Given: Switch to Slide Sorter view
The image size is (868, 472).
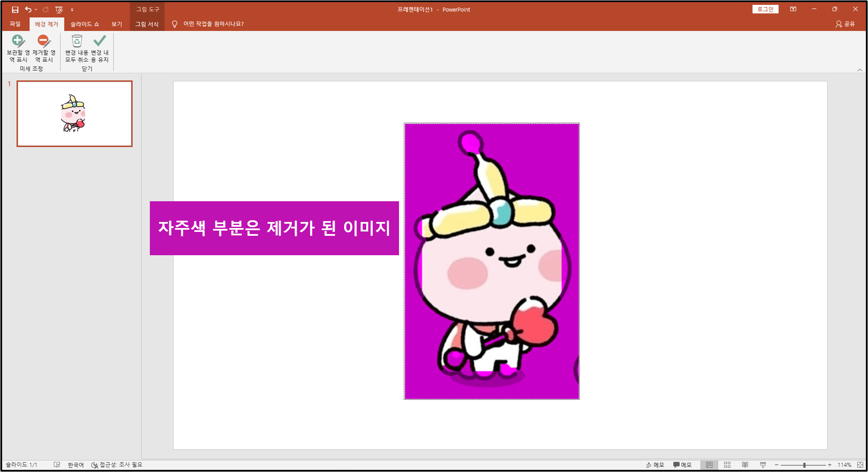Looking at the screenshot, I should 727,465.
